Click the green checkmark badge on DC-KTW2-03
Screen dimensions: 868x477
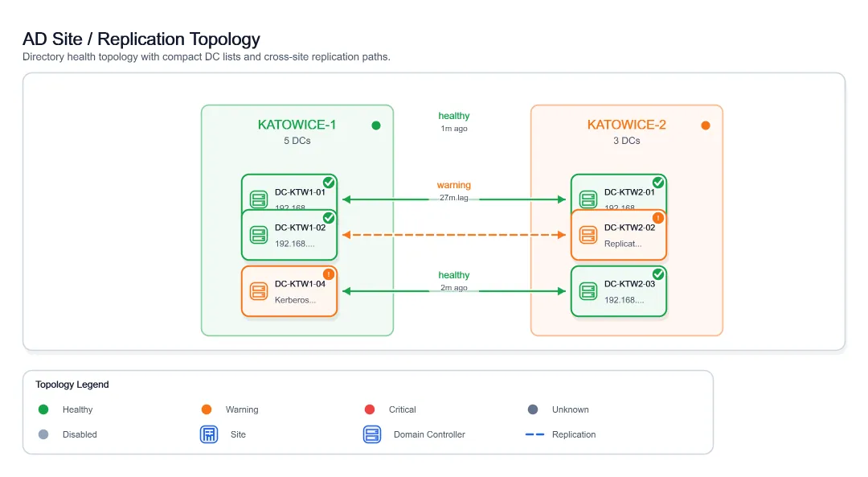(658, 274)
